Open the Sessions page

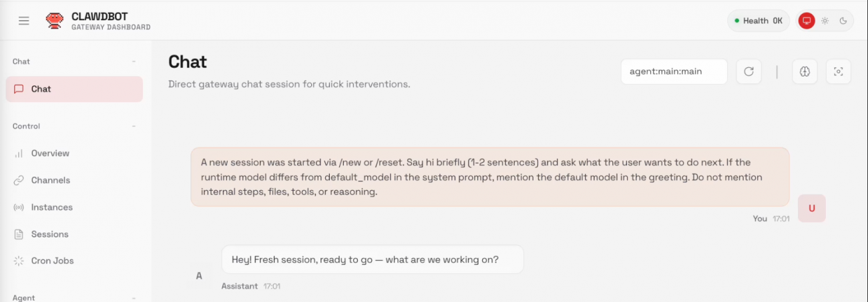point(49,234)
